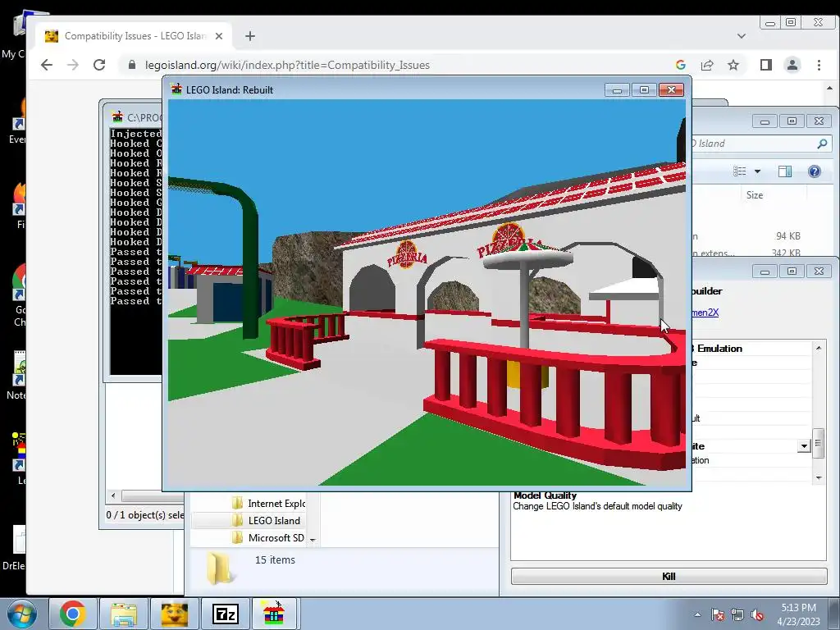Click the Action Center flag tray icon

point(718,614)
